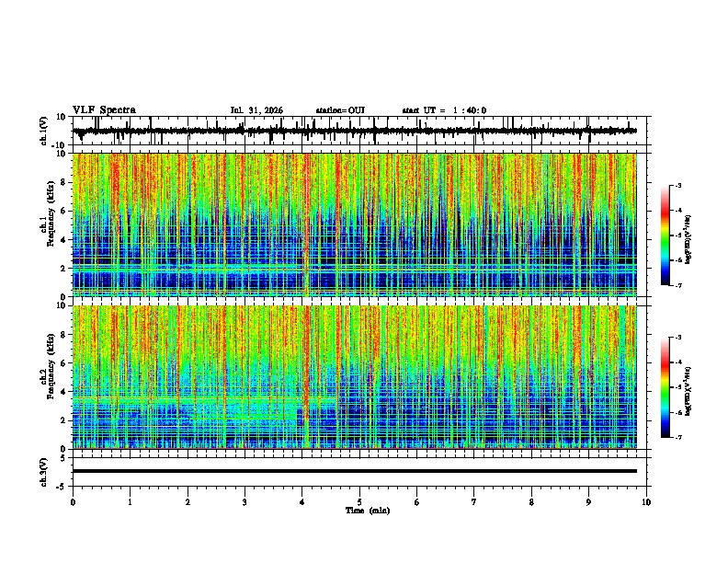Click the "8" tick on ch.1 frequency axis

(63, 182)
